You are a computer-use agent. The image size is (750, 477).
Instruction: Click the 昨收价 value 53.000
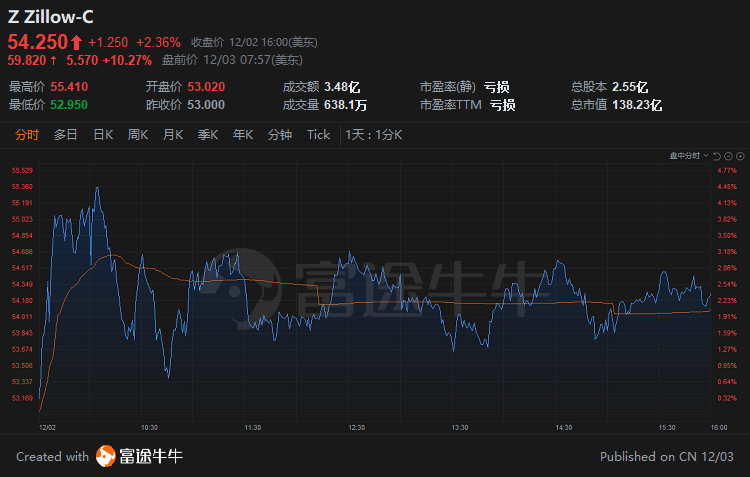pyautogui.click(x=206, y=105)
